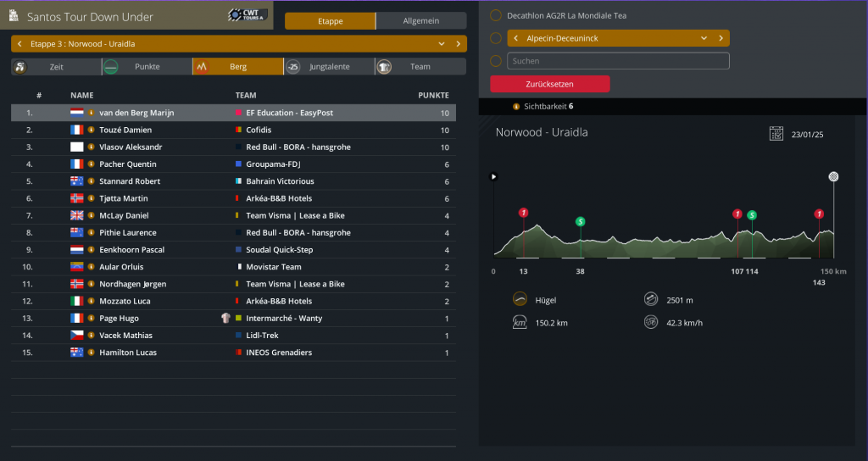Click the play marker at stage start

[494, 176]
